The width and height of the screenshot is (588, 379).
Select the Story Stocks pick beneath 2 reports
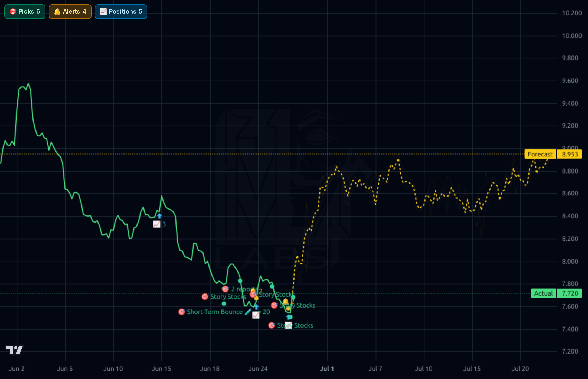[228, 297]
